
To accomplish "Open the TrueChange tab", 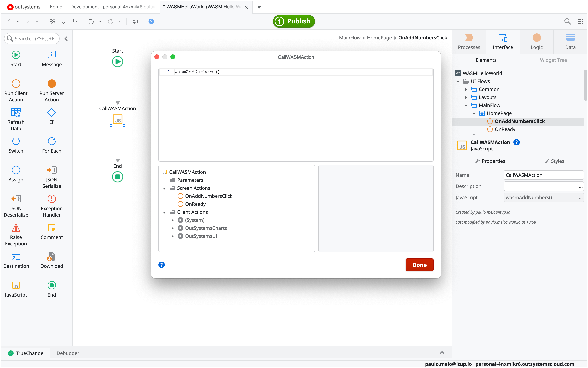I will pos(26,353).
